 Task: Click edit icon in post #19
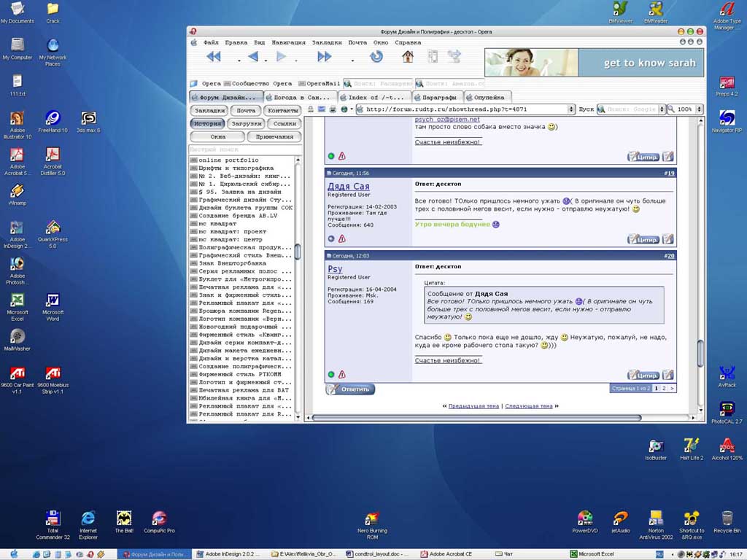click(x=668, y=239)
